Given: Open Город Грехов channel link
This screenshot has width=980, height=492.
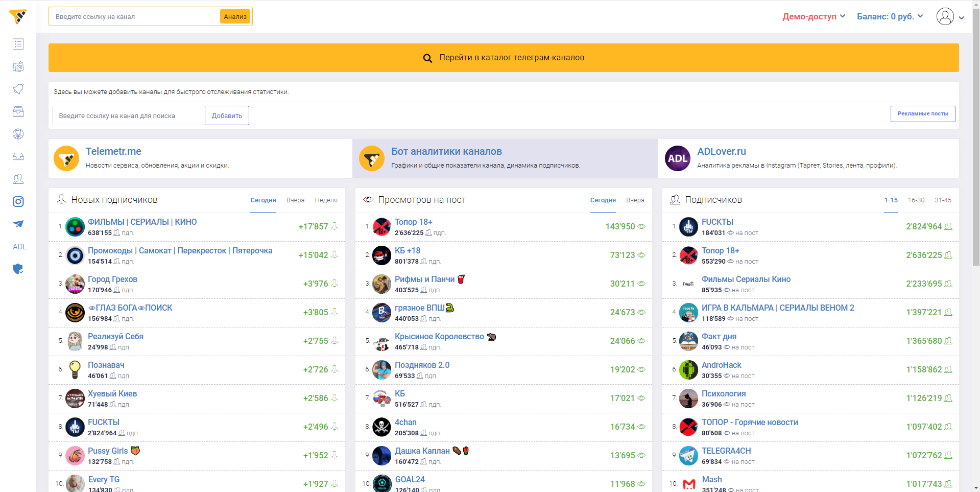Looking at the screenshot, I should click(112, 279).
